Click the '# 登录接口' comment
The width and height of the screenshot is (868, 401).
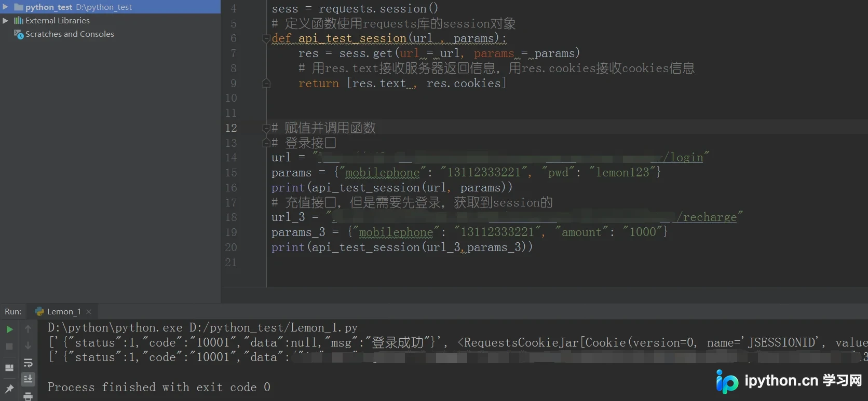(304, 143)
